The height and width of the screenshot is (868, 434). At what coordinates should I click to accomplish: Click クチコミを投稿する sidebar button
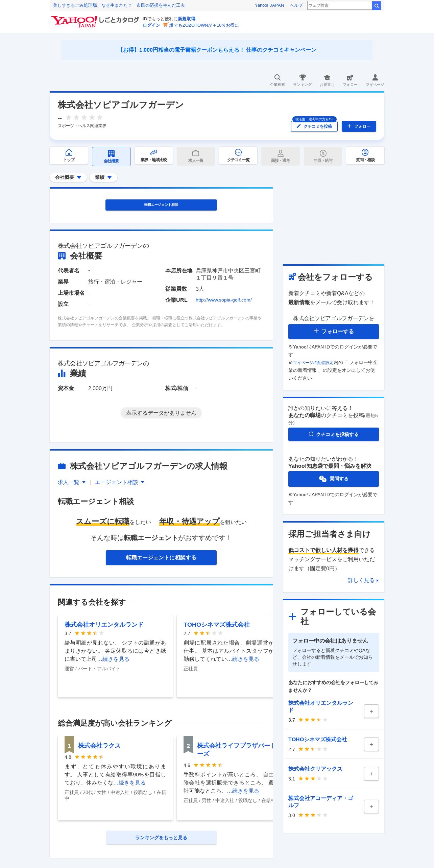coord(334,434)
